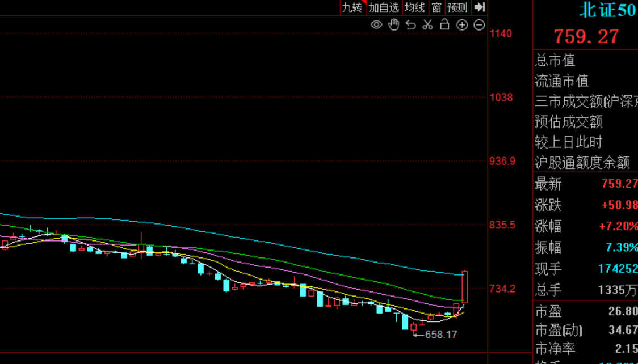Select the scissors cut tool
This screenshot has height=364, width=638.
tap(427, 25)
